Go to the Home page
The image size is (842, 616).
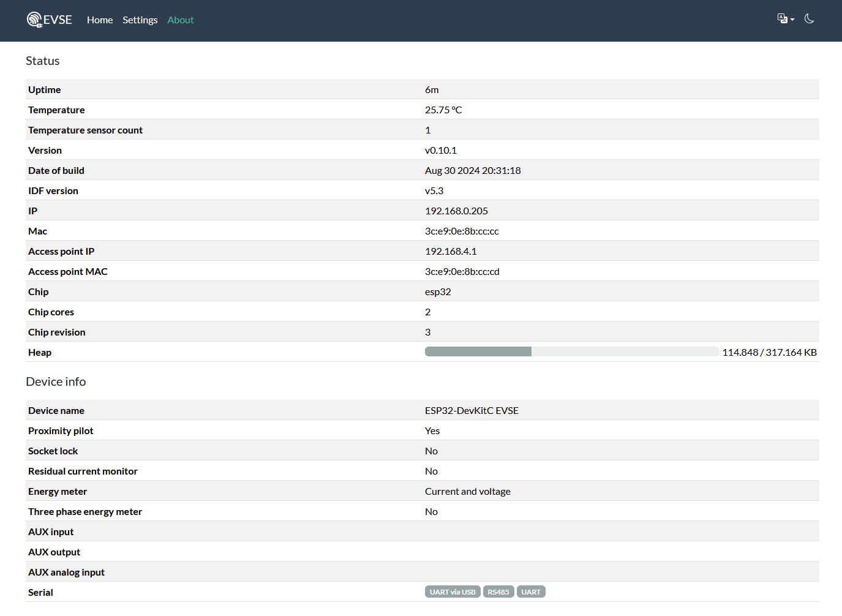(100, 20)
